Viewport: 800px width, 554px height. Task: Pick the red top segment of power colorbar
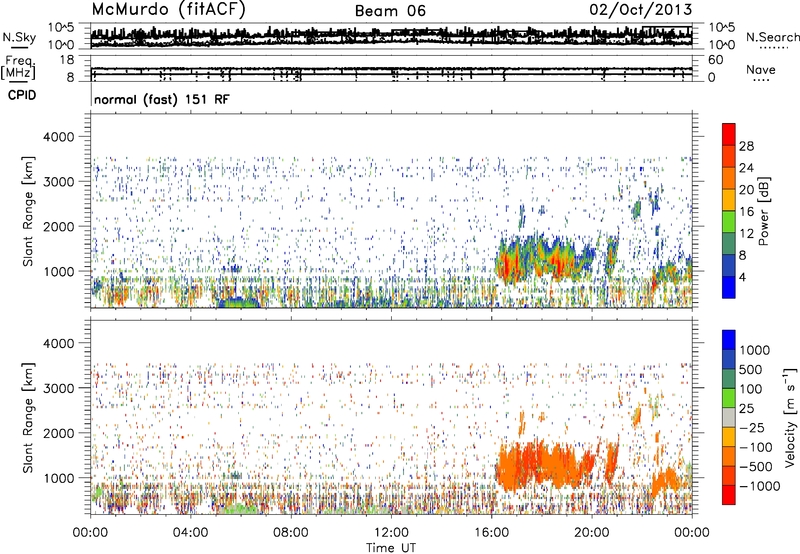click(729, 134)
